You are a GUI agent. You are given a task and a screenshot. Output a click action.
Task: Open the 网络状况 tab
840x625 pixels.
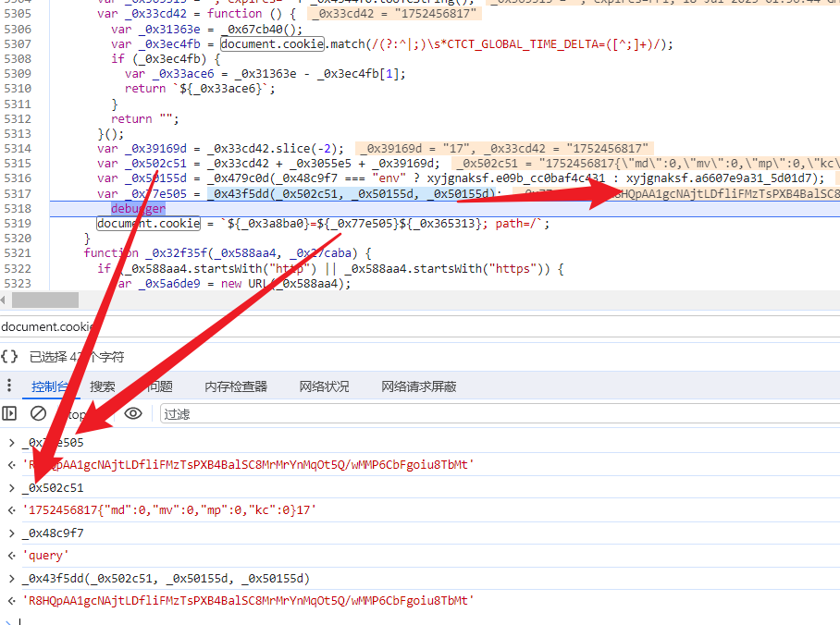coord(324,386)
